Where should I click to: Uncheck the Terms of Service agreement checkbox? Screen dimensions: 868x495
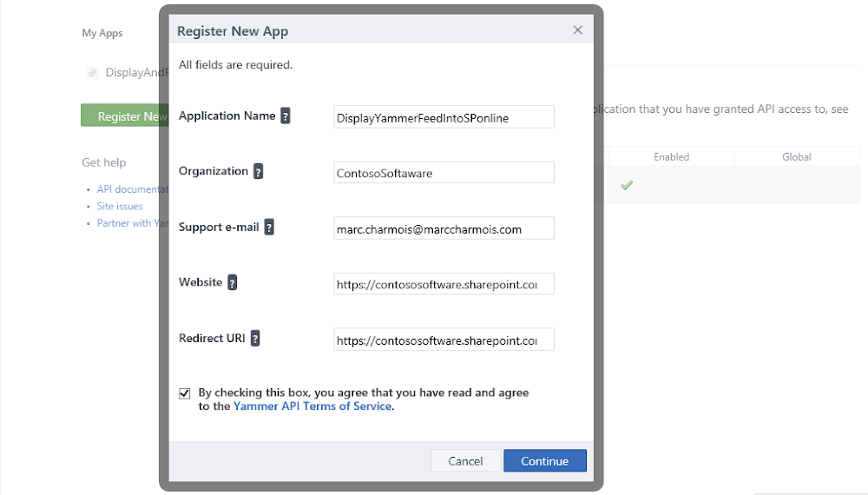point(185,393)
